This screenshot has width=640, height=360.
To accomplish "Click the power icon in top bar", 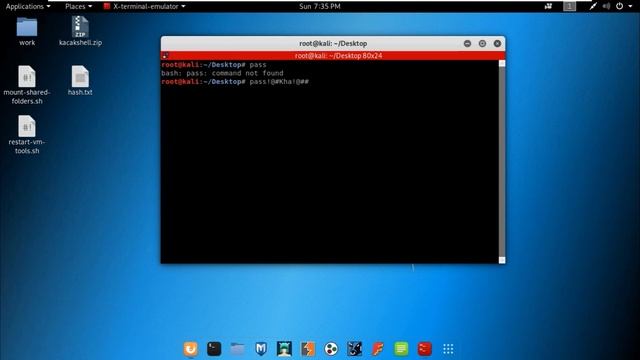I will 619,6.
